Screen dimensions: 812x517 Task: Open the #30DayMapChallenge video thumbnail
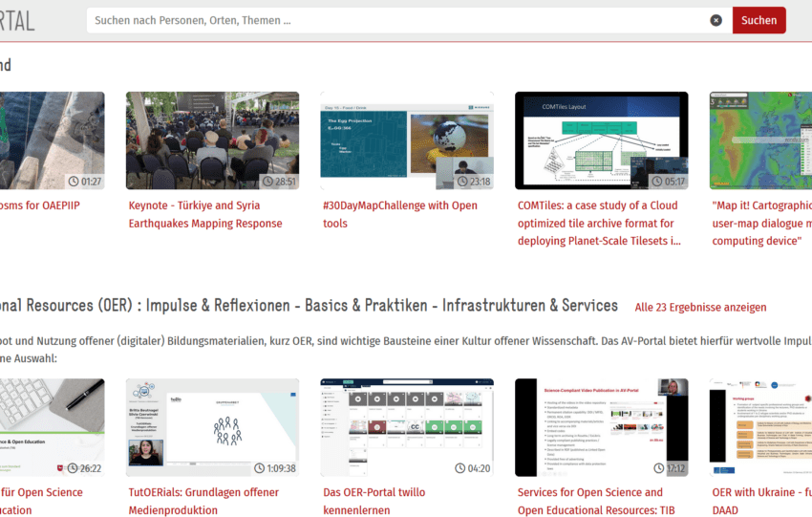[x=406, y=140]
